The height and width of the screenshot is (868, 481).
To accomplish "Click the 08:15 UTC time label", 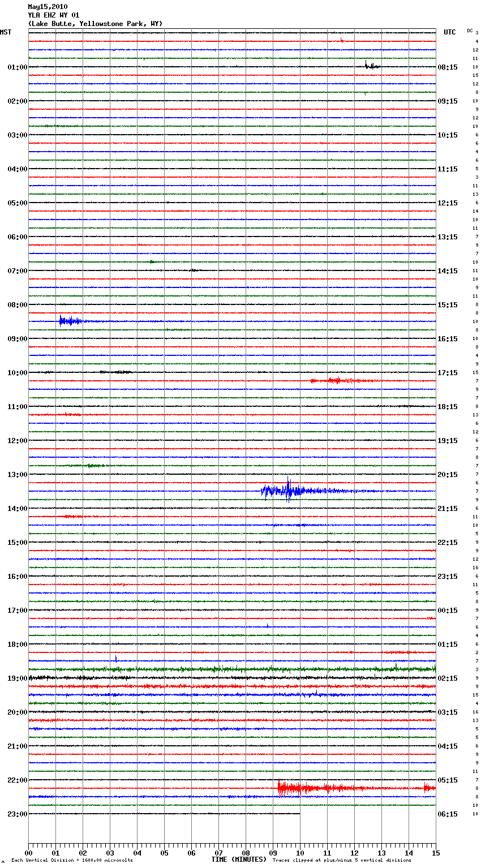I will [448, 67].
